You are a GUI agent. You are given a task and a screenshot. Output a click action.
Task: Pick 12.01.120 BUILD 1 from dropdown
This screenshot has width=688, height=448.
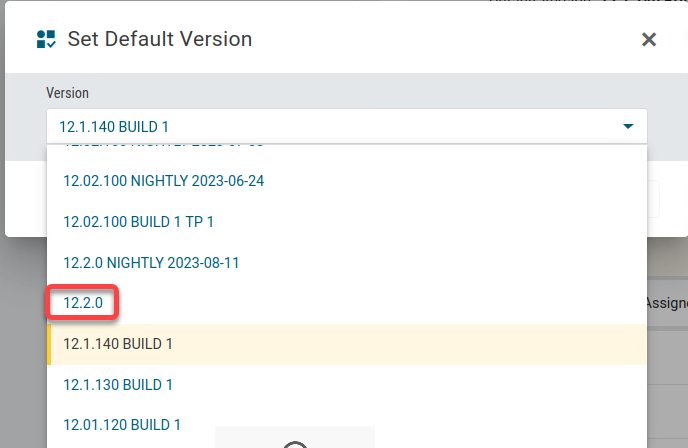122,424
